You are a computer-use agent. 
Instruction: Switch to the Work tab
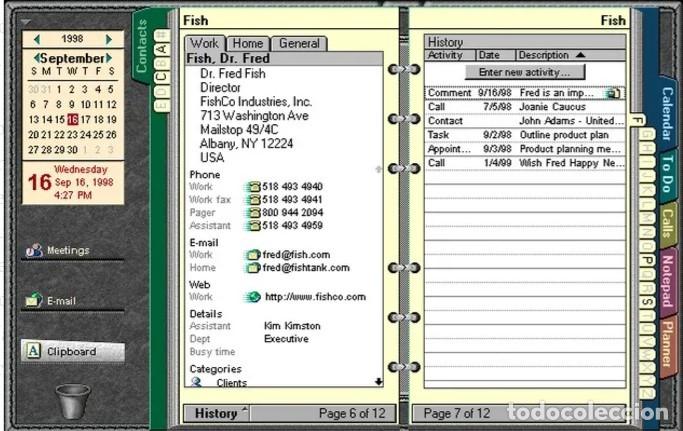[x=204, y=44]
